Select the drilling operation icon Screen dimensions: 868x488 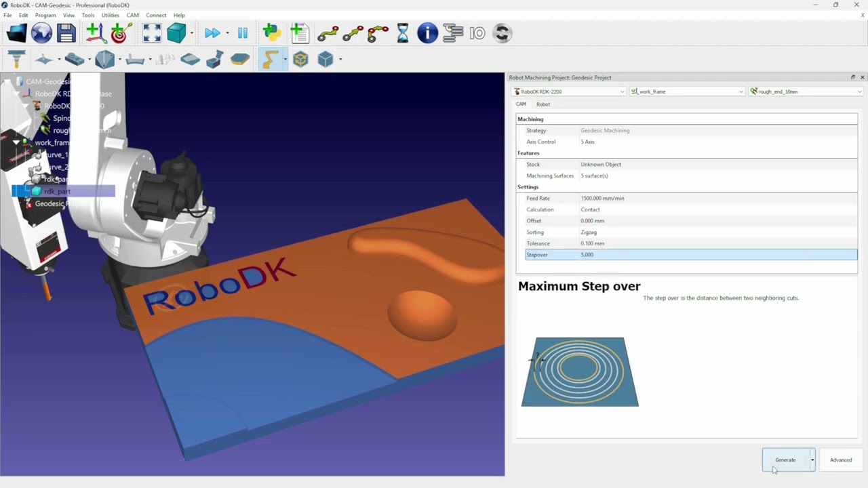click(215, 59)
